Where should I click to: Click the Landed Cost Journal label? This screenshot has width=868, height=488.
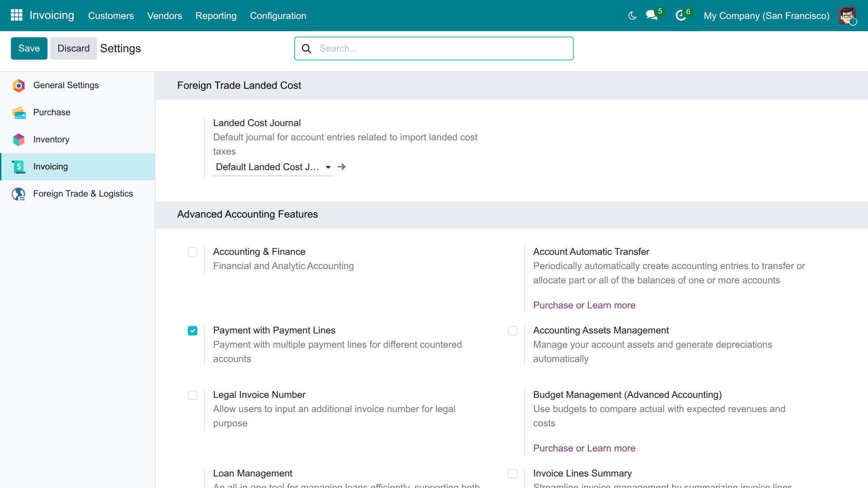tap(257, 123)
